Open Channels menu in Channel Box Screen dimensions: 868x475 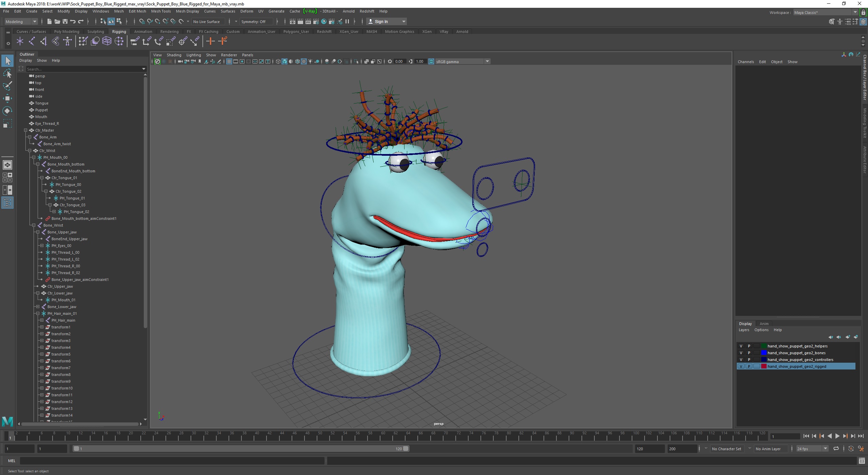[746, 62]
